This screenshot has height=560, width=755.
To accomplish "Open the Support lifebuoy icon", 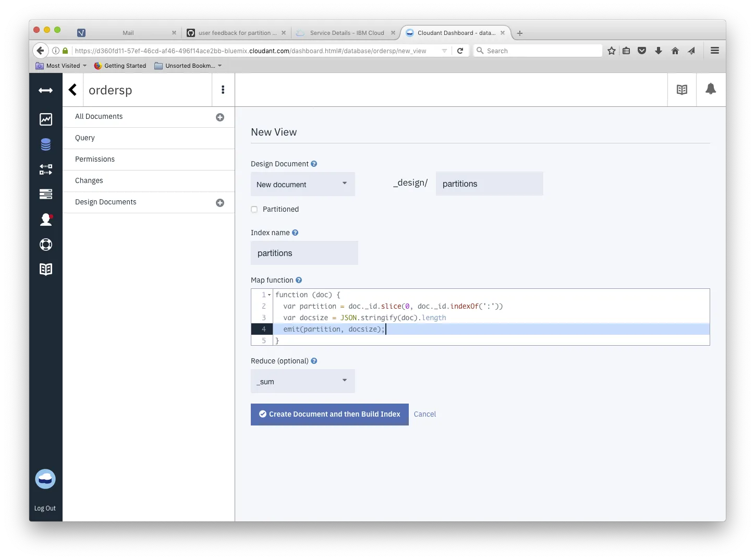I will point(46,245).
